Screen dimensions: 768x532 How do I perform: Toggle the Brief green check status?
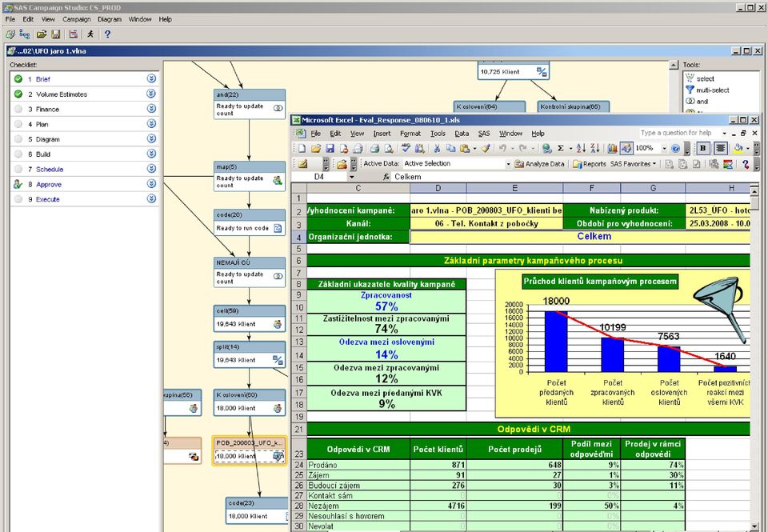click(18, 79)
